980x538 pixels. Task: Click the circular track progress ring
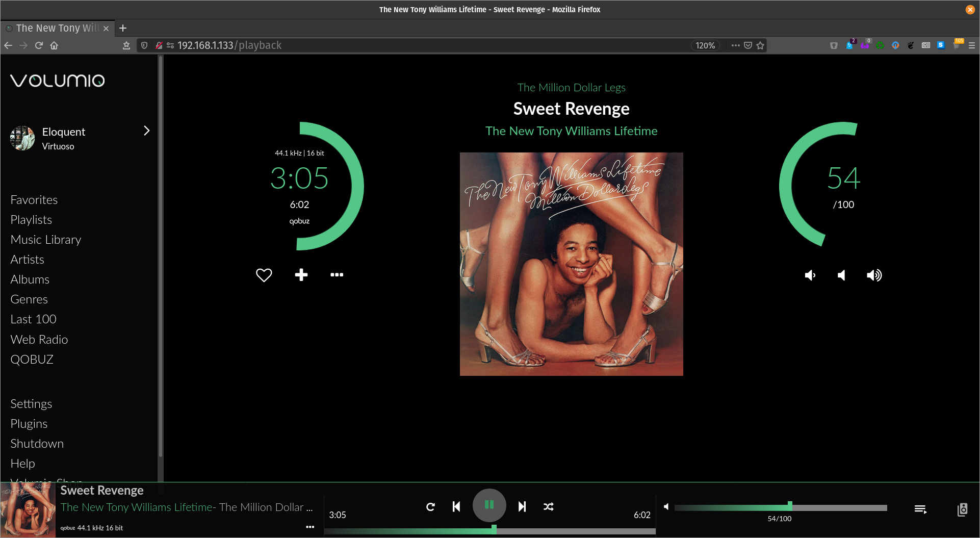[299, 186]
